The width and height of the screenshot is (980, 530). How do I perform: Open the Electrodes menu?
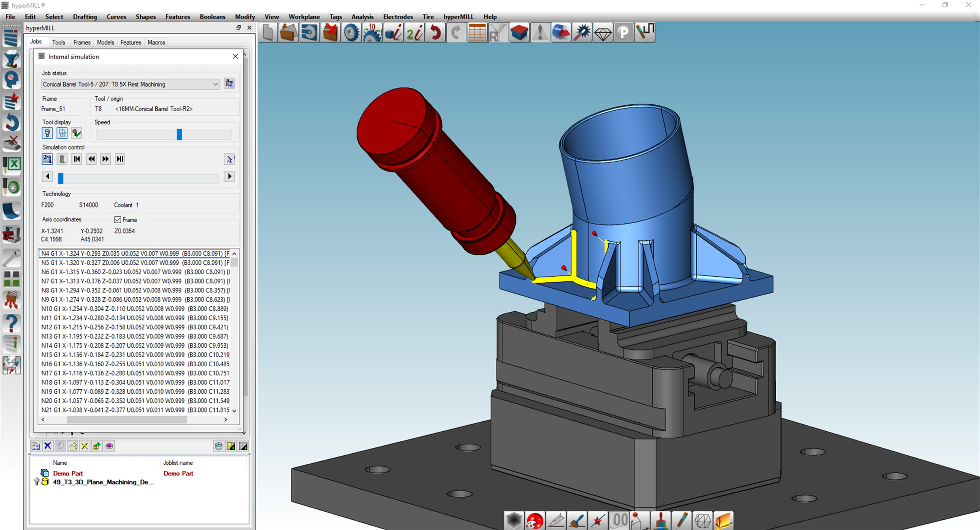398,17
